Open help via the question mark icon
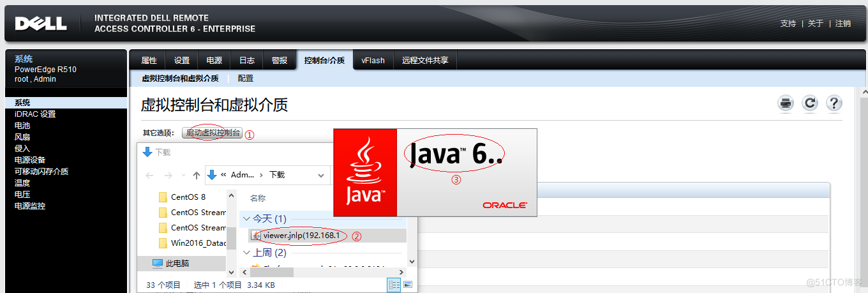 [x=834, y=103]
